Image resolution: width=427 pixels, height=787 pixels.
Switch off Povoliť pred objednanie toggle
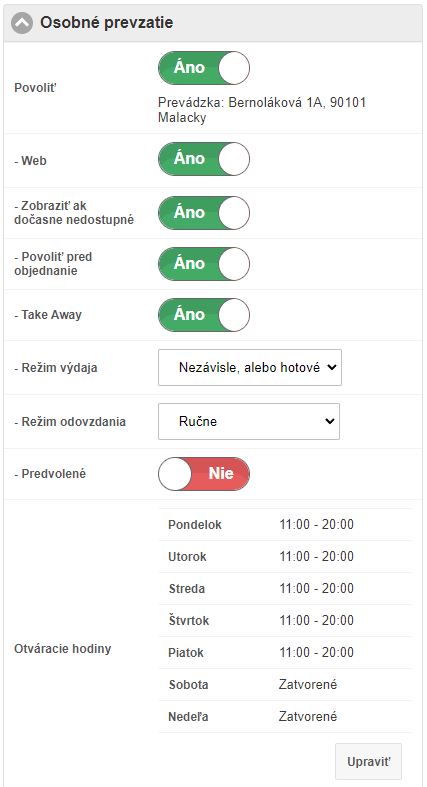point(204,264)
